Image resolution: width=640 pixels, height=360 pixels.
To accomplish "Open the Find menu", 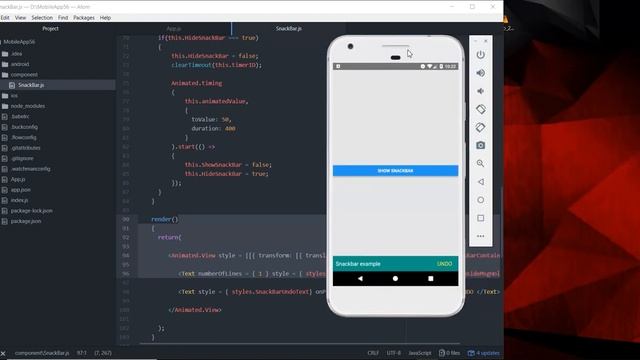I will 63,18.
